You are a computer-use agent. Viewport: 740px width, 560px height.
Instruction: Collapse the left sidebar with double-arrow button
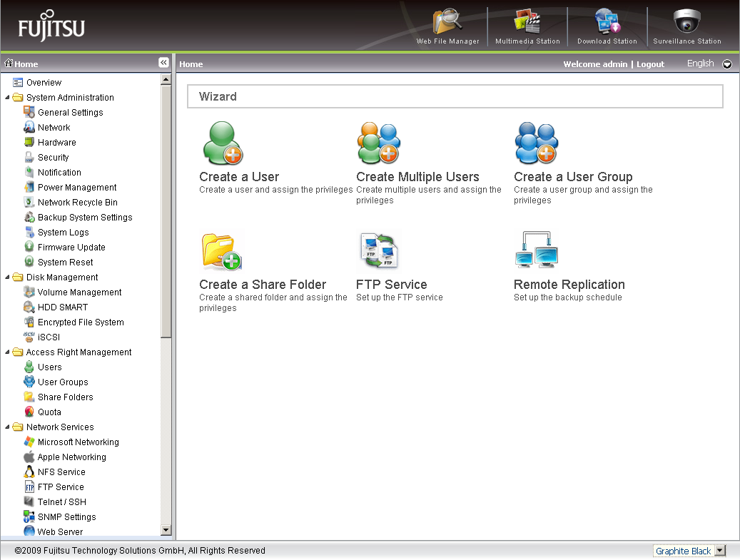pos(163,63)
